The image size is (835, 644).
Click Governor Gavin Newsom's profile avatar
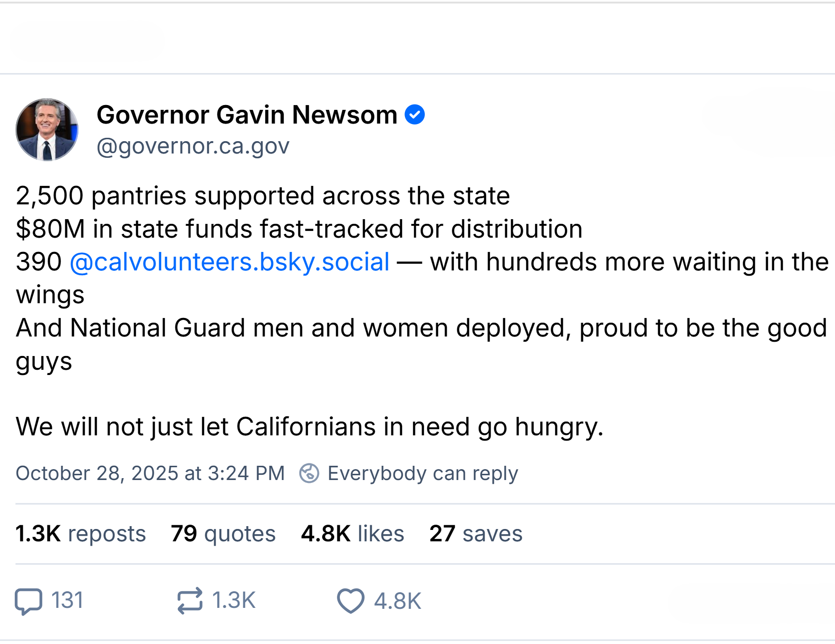pos(47,129)
